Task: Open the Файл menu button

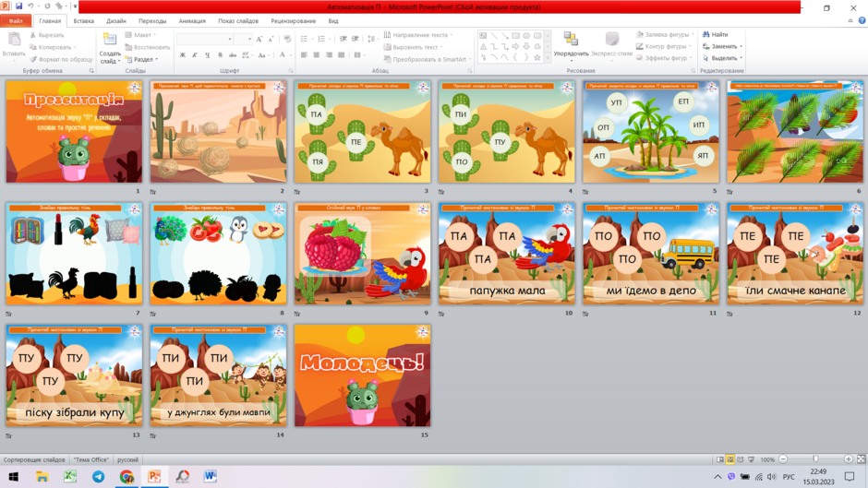Action: pos(16,21)
